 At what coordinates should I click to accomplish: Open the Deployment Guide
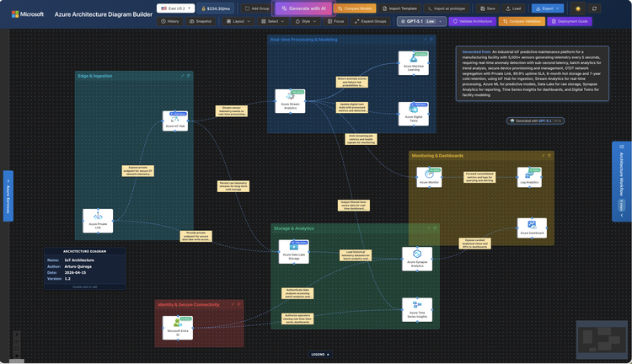(570, 21)
